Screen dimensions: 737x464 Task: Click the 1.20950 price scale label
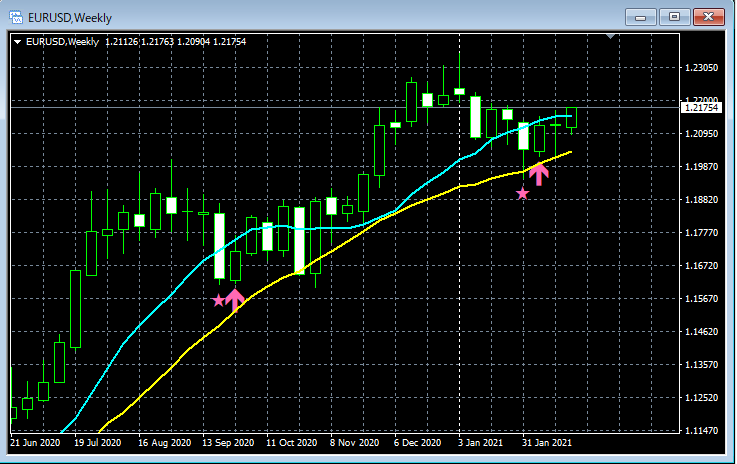pos(701,134)
